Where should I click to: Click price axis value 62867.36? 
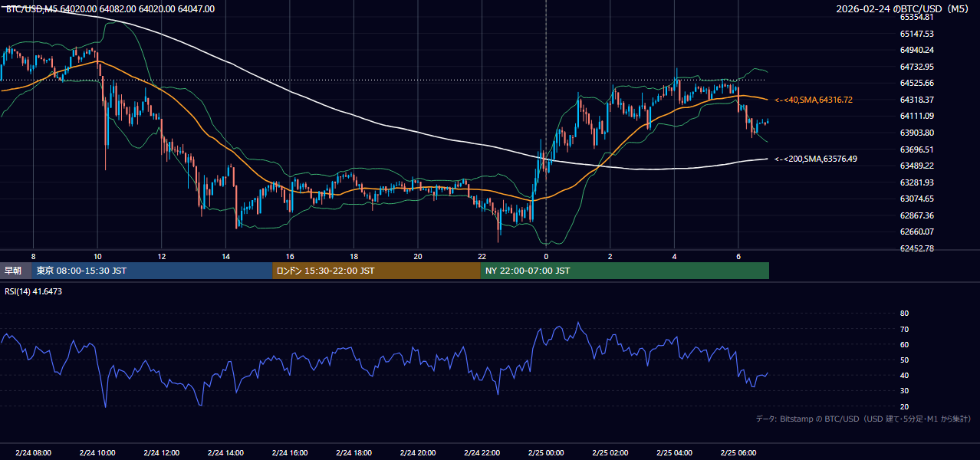(x=916, y=215)
